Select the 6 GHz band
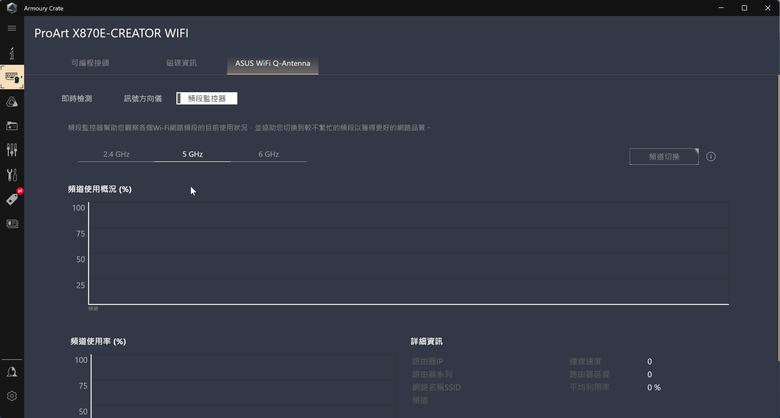 (x=269, y=154)
